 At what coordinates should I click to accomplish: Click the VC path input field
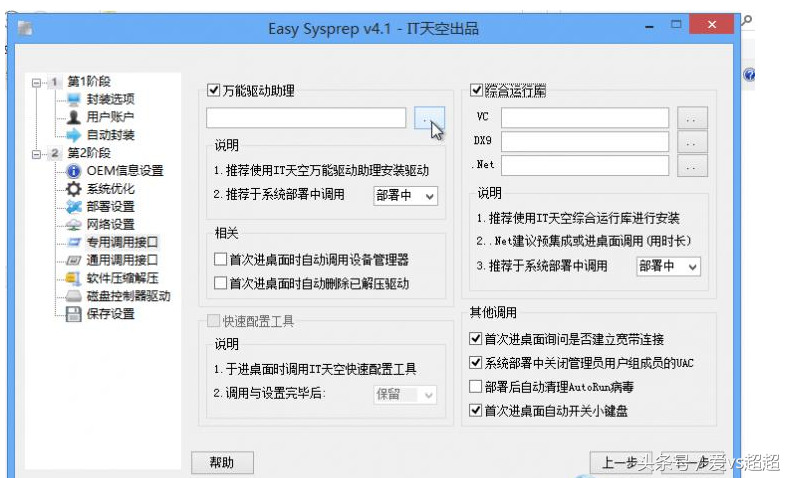coord(585,117)
